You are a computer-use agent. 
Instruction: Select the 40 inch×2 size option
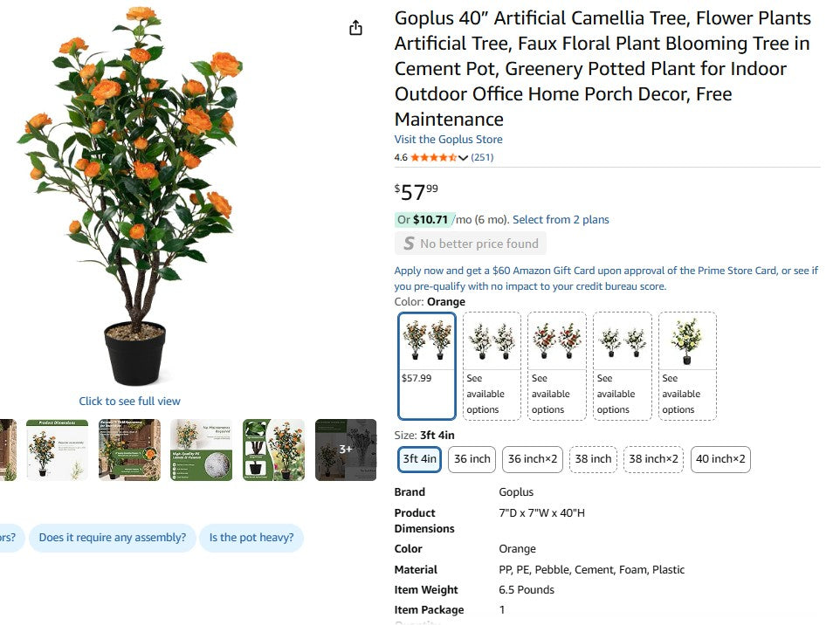(x=720, y=458)
